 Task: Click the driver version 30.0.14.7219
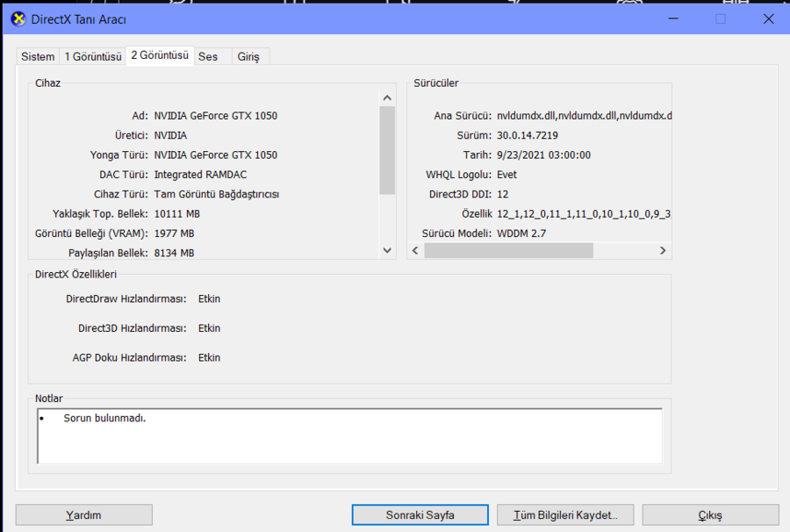[x=527, y=135]
